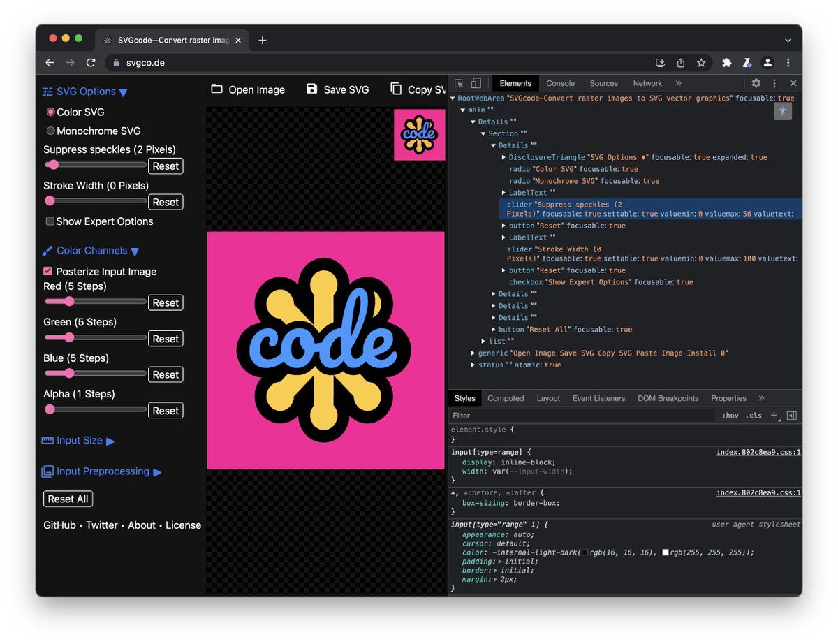
Task: Activate the DevTools inspect element picker
Action: 460,83
